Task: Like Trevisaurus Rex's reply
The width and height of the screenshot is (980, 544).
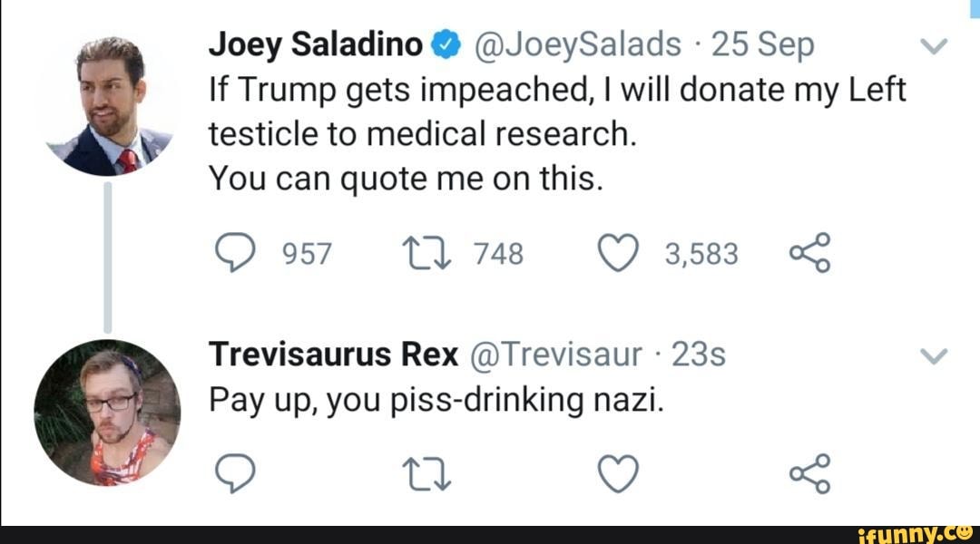Action: click(620, 474)
